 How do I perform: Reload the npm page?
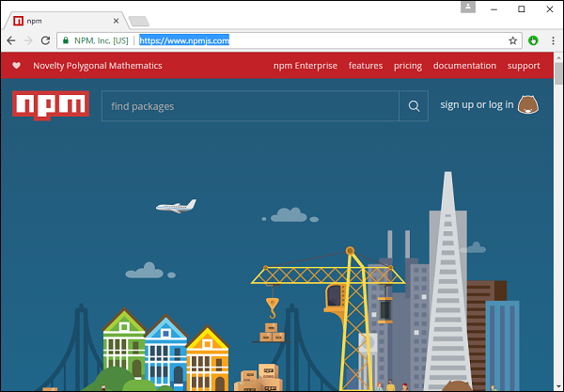[x=45, y=40]
